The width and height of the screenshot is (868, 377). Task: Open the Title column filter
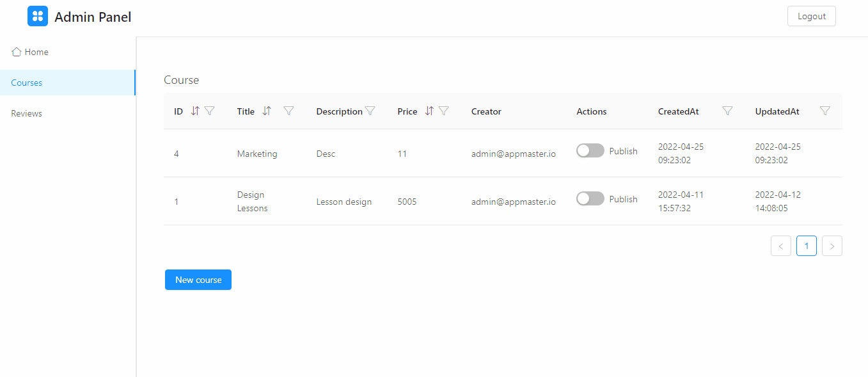288,111
